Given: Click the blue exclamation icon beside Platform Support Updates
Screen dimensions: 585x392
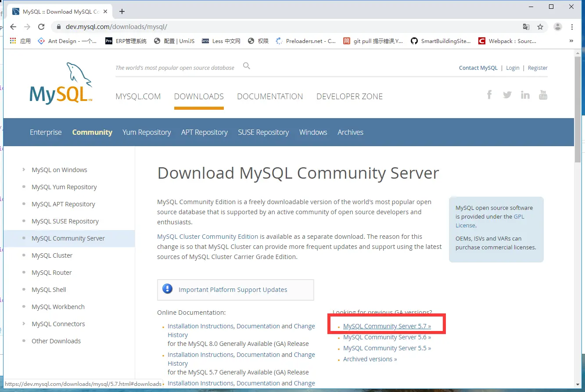Looking at the screenshot, I should tap(168, 289).
